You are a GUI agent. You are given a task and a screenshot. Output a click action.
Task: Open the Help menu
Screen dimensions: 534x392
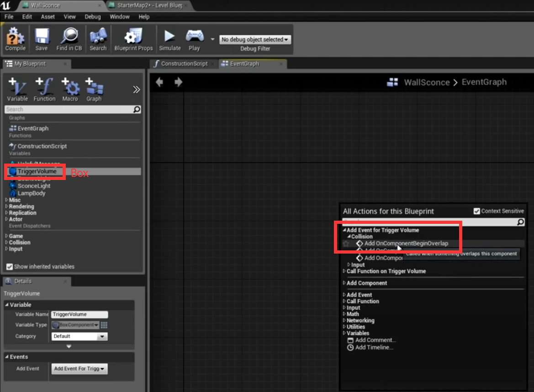point(144,17)
